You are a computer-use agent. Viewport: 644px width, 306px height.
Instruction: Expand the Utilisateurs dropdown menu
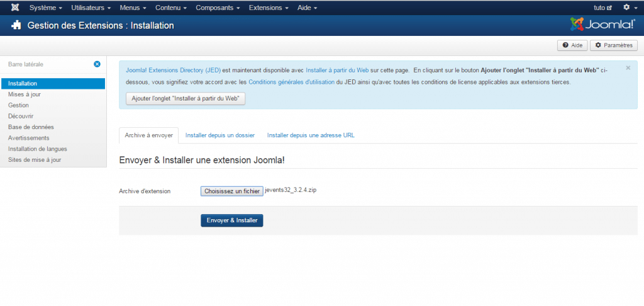click(91, 8)
